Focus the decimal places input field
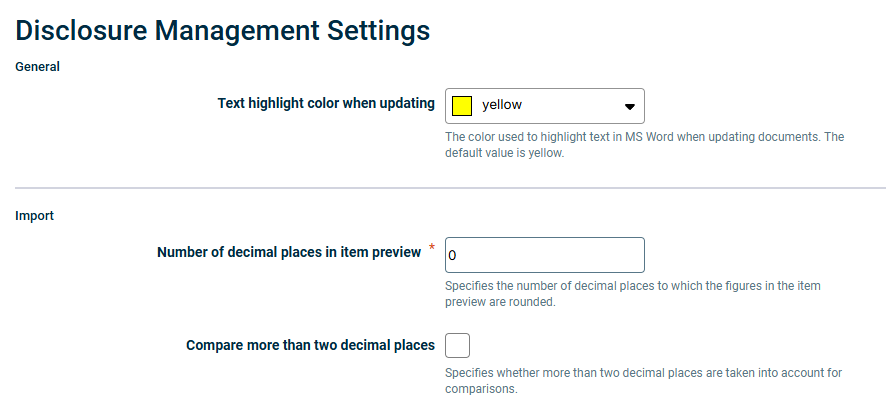Image resolution: width=894 pixels, height=420 pixels. tap(544, 255)
